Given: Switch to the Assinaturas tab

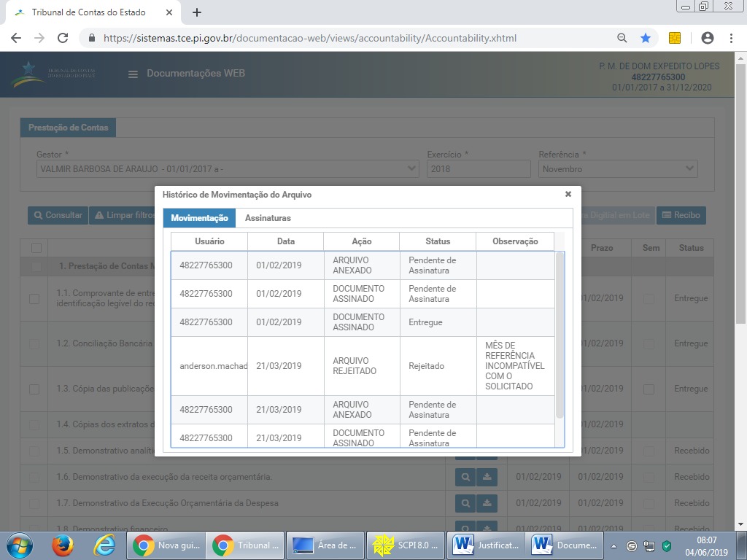Looking at the screenshot, I should click(x=268, y=218).
